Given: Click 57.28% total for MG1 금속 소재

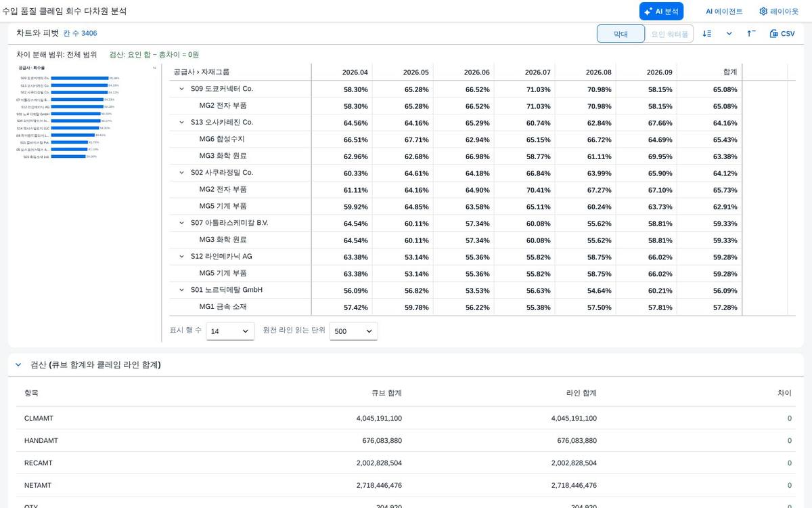Looking at the screenshot, I should click(725, 308).
